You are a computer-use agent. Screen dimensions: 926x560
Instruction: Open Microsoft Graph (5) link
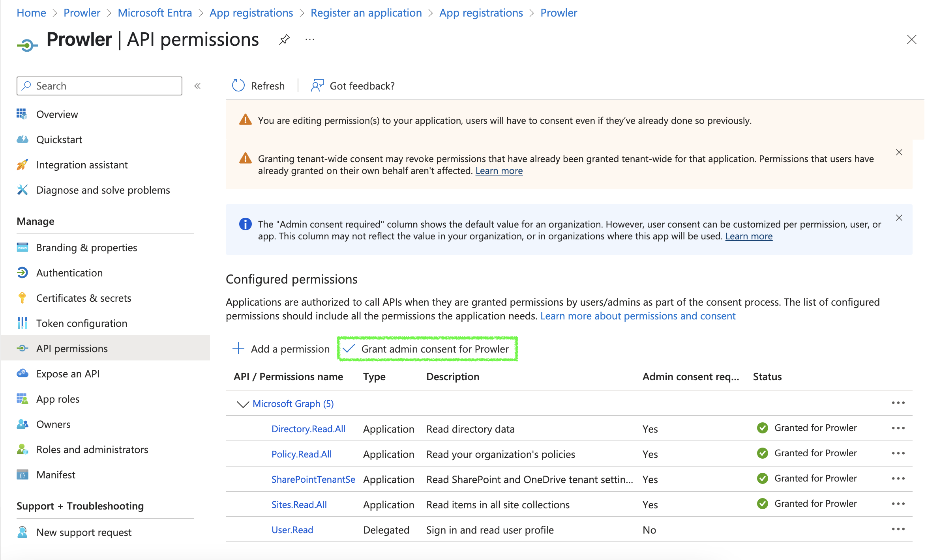(x=293, y=404)
